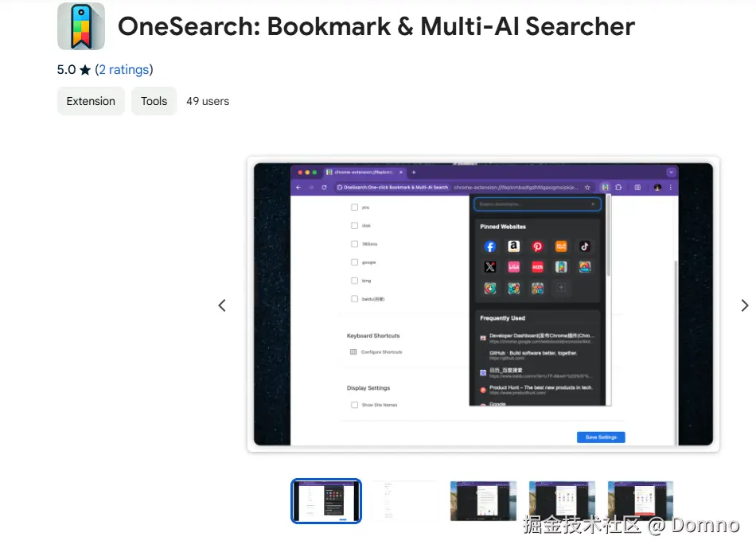Select the second mostly white screenshot thumbnail
The width and height of the screenshot is (756, 552).
404,501
